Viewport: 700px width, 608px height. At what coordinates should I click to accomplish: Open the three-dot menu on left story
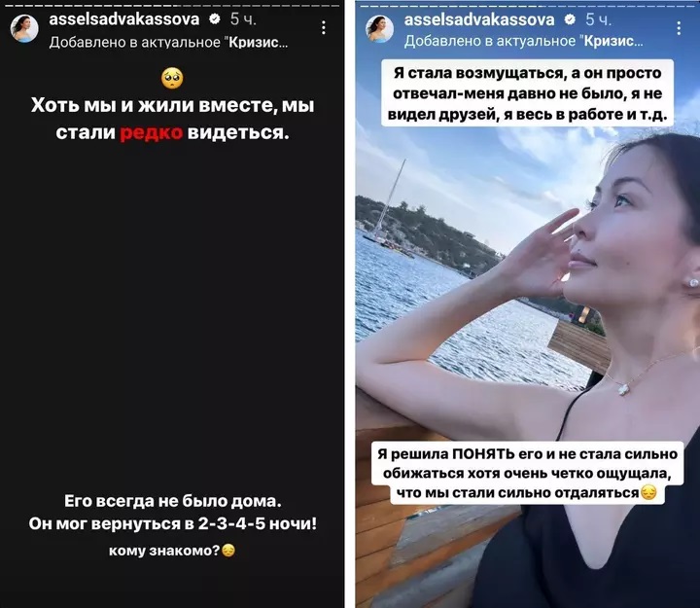pyautogui.click(x=323, y=27)
